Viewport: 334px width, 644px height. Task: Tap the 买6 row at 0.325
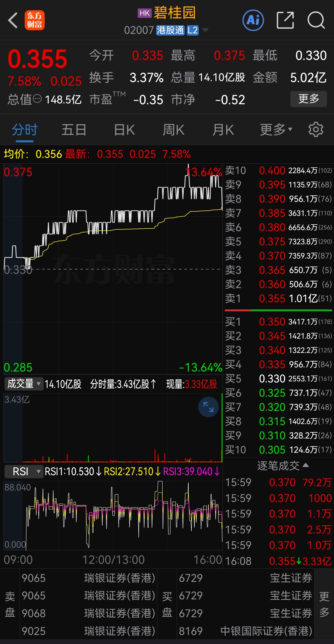pos(278,393)
